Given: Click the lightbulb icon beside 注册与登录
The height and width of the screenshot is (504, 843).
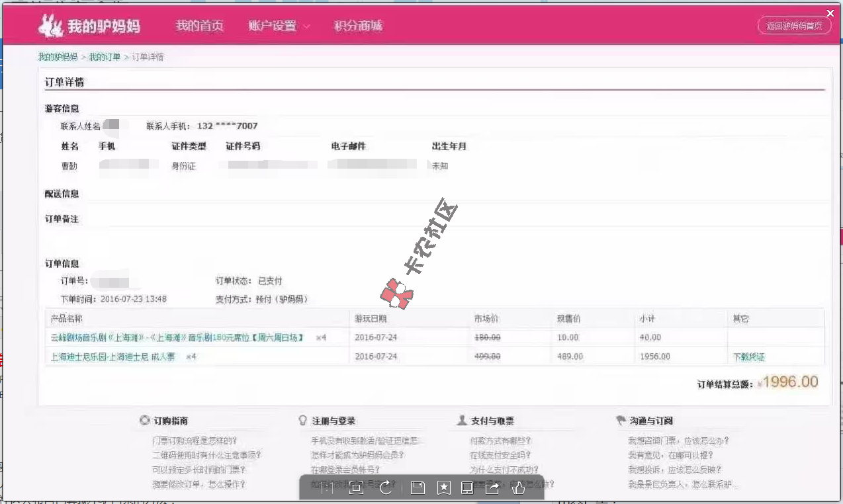Looking at the screenshot, I should [303, 421].
